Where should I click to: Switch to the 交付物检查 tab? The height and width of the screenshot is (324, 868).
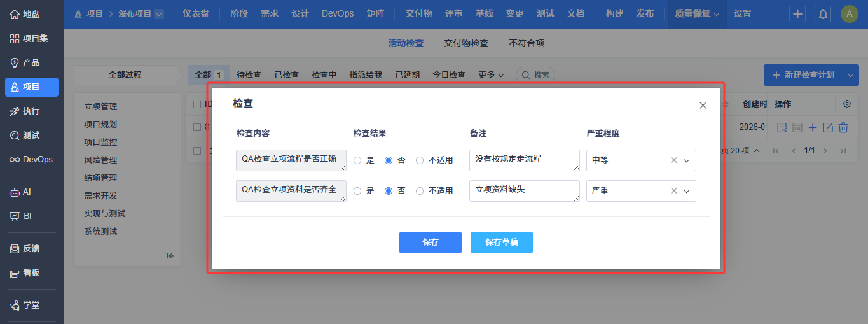point(466,43)
